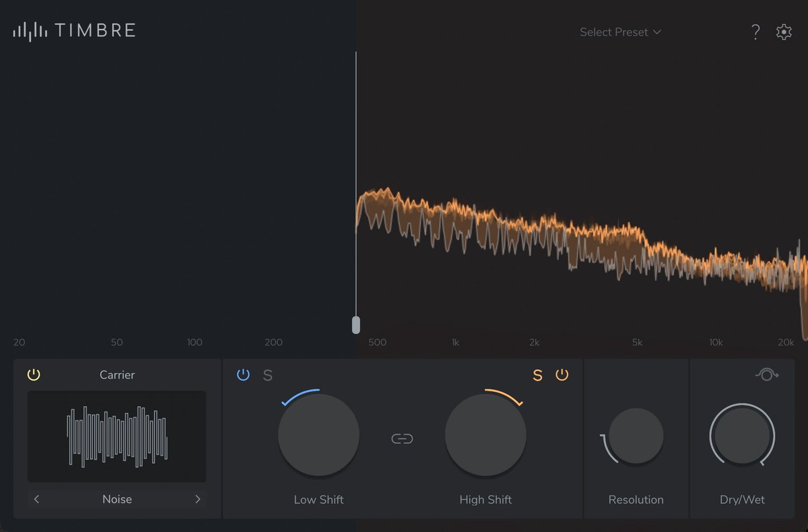Toggle the Carrier power button
808x532 pixels.
coord(34,374)
